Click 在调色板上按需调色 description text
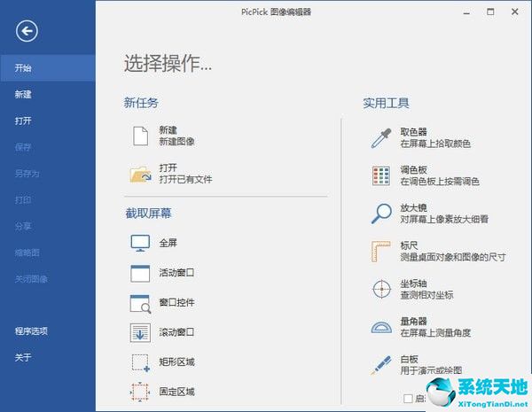Image resolution: width=532 pixels, height=412 pixels. (x=440, y=182)
